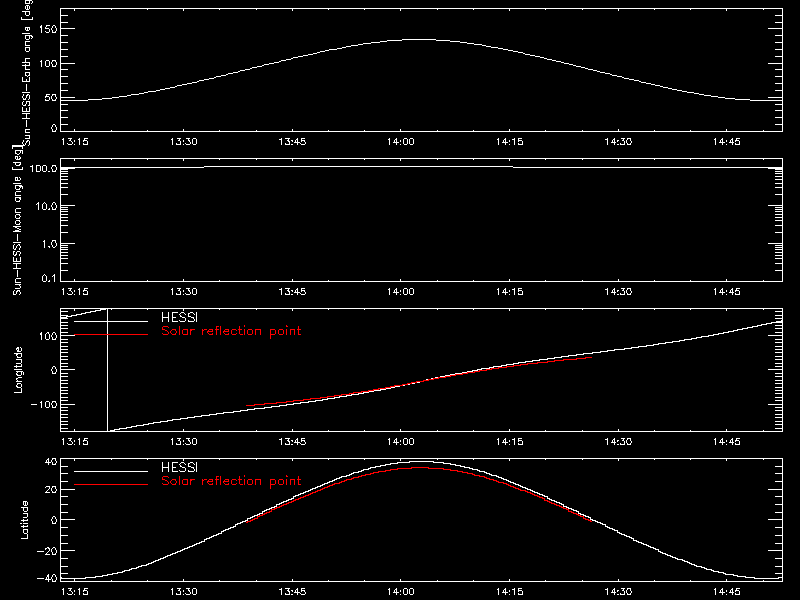Click the "150" tick on Earth angle axis
This screenshot has height=600, width=800.
tap(48, 29)
